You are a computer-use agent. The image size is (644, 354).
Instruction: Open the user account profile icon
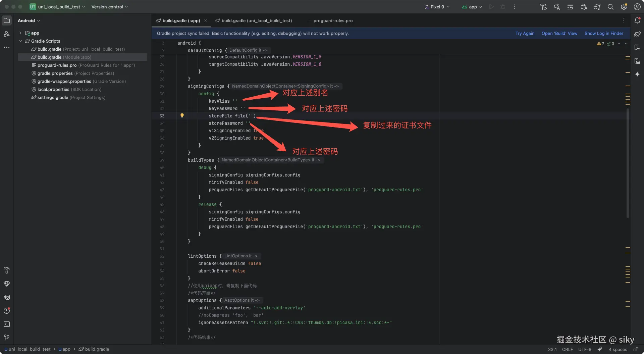[638, 7]
